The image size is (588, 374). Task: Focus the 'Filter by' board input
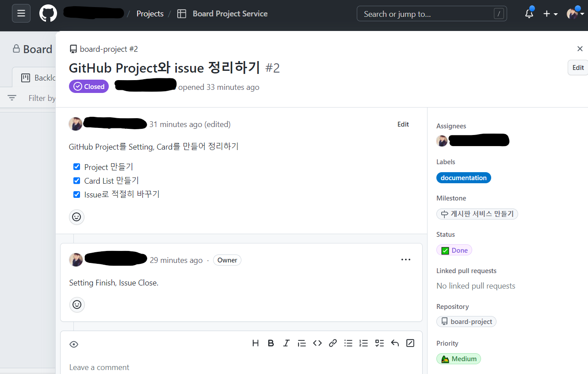click(x=42, y=98)
